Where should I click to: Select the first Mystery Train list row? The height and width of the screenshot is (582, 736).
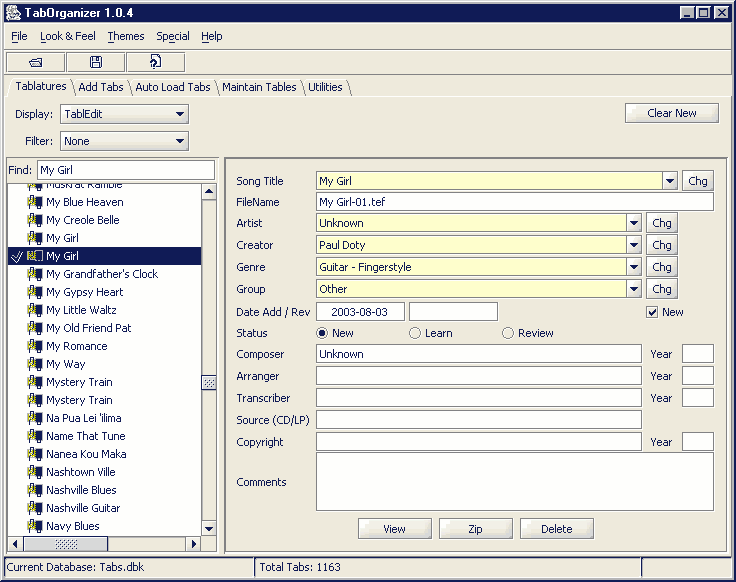(x=104, y=382)
